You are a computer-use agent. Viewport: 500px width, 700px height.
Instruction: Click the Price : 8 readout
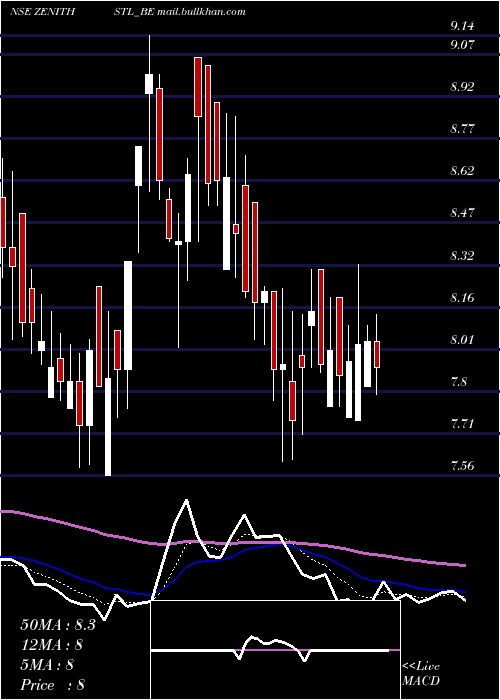pos(53,685)
